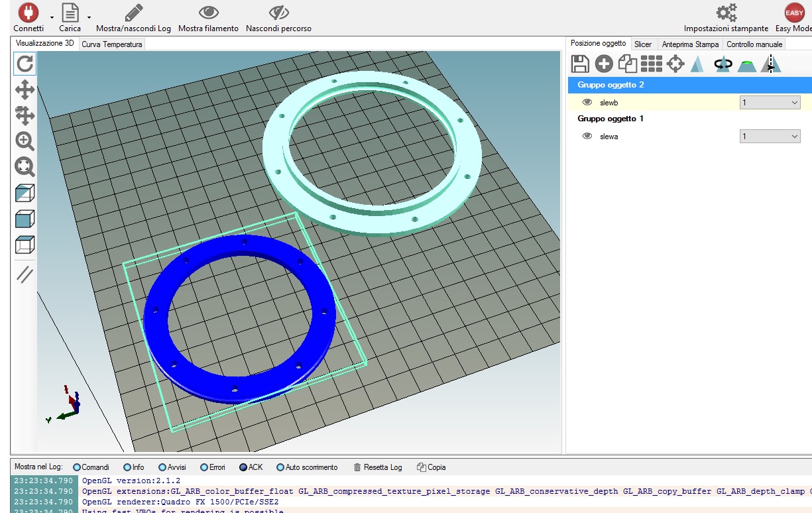The image size is (812, 513).
Task: Hide the slewa object using eye icon
Action: click(x=587, y=137)
